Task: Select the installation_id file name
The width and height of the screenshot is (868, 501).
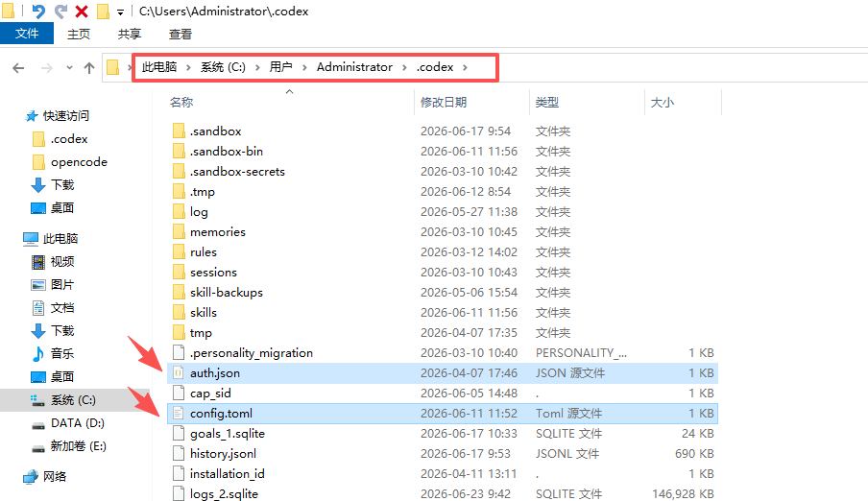Action: 227,474
